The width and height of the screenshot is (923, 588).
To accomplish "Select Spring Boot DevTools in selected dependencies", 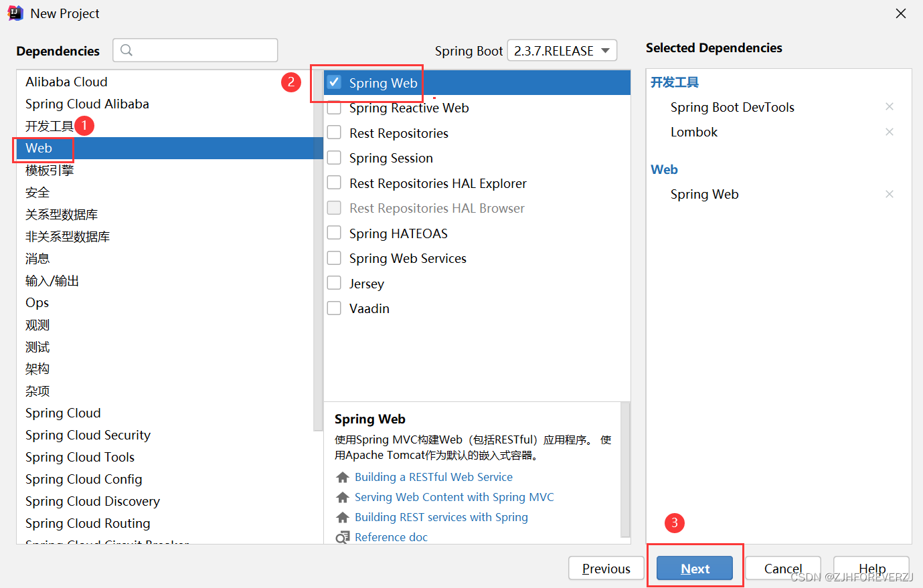I will click(x=732, y=107).
